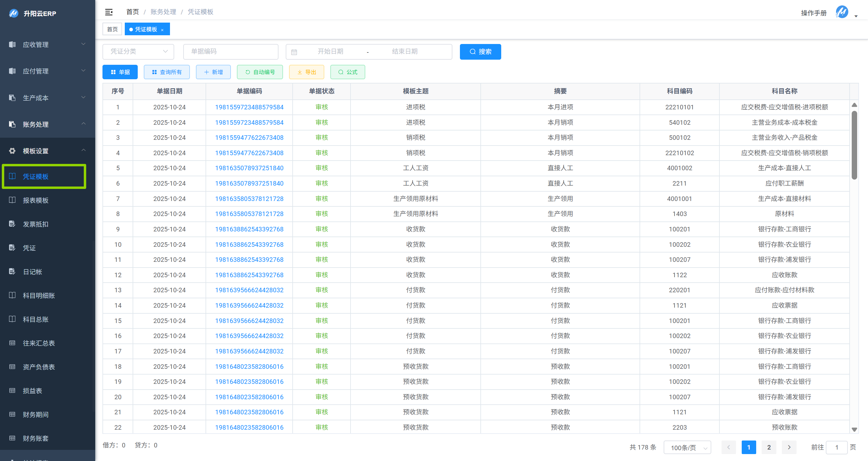The height and width of the screenshot is (461, 868).
Task: Click the 发票抵扣 sidebar icon
Action: click(12, 224)
